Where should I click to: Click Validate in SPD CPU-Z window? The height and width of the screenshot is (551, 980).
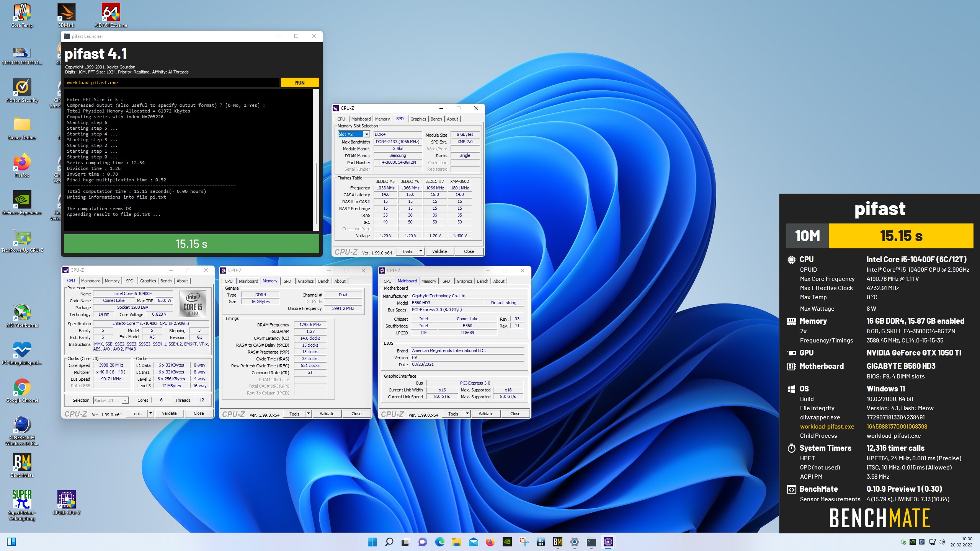pos(439,251)
